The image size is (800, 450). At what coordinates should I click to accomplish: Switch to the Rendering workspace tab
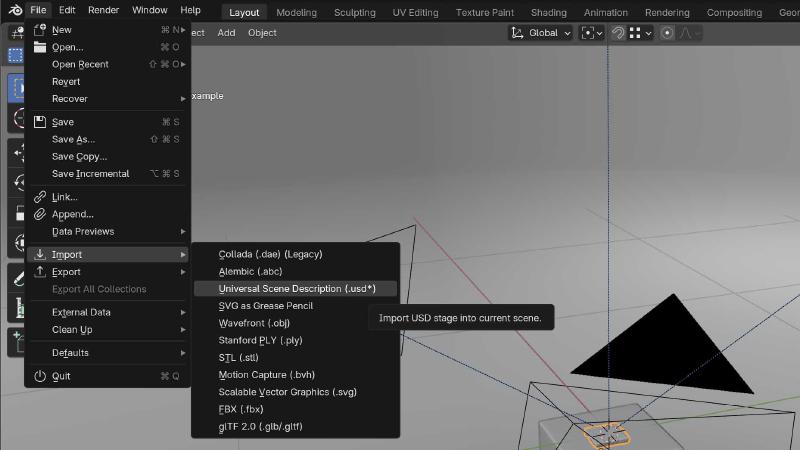pyautogui.click(x=667, y=12)
